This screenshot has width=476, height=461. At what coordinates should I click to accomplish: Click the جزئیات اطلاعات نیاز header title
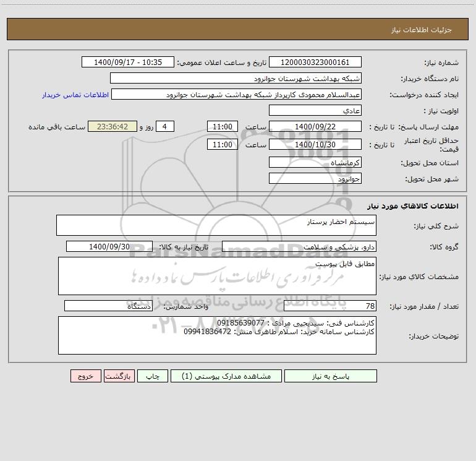(422, 30)
